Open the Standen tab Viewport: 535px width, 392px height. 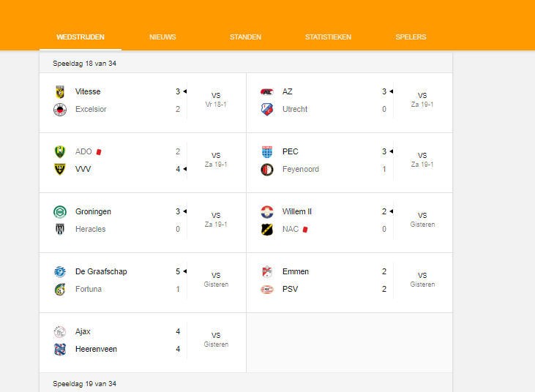coord(245,37)
